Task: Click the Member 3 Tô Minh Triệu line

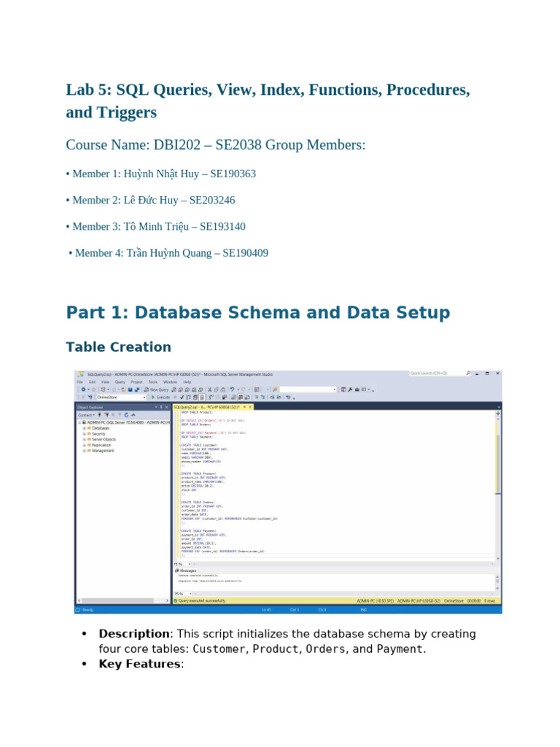Action: 156,226
